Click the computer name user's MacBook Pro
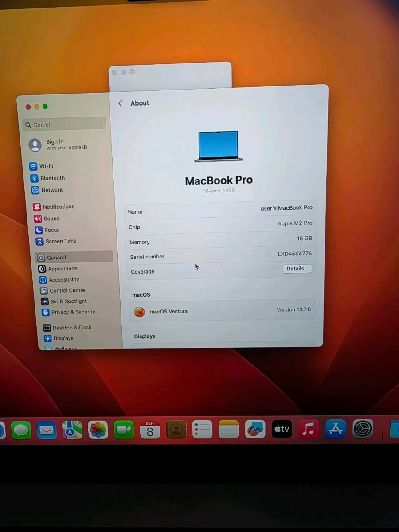The height and width of the screenshot is (532, 399). 286,207
